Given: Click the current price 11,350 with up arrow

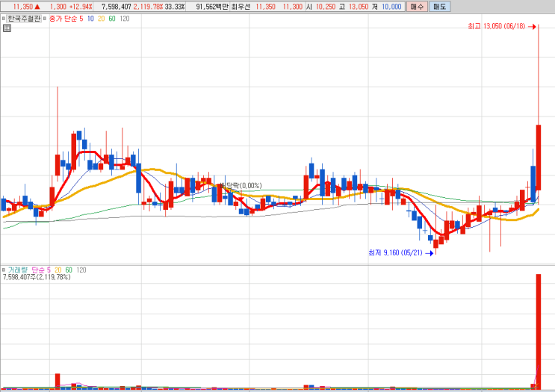Looking at the screenshot, I should pyautogui.click(x=26, y=7).
